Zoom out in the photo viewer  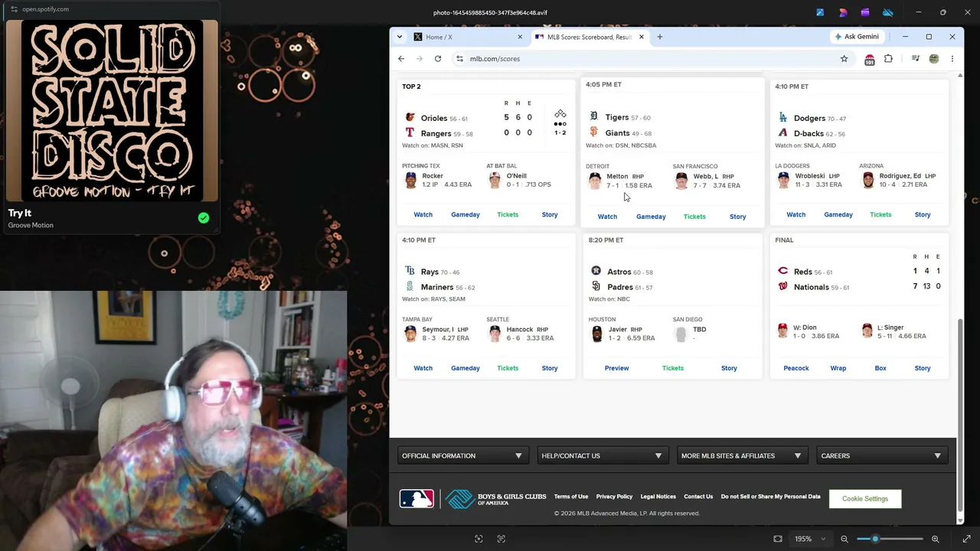pyautogui.click(x=844, y=539)
